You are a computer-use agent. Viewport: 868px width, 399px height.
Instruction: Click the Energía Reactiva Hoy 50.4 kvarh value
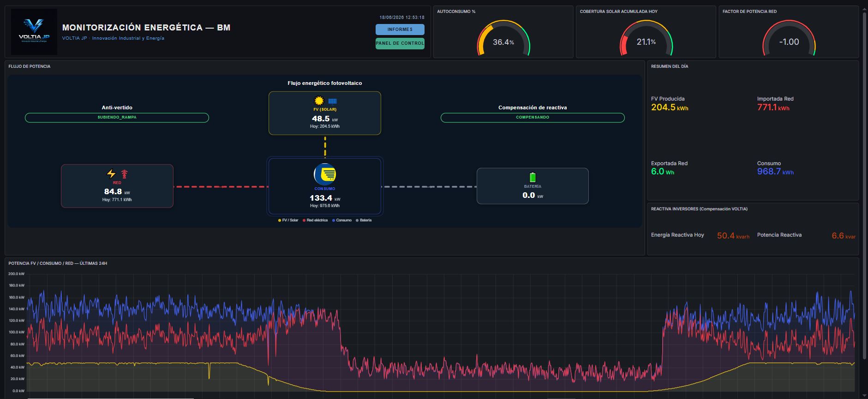click(733, 236)
